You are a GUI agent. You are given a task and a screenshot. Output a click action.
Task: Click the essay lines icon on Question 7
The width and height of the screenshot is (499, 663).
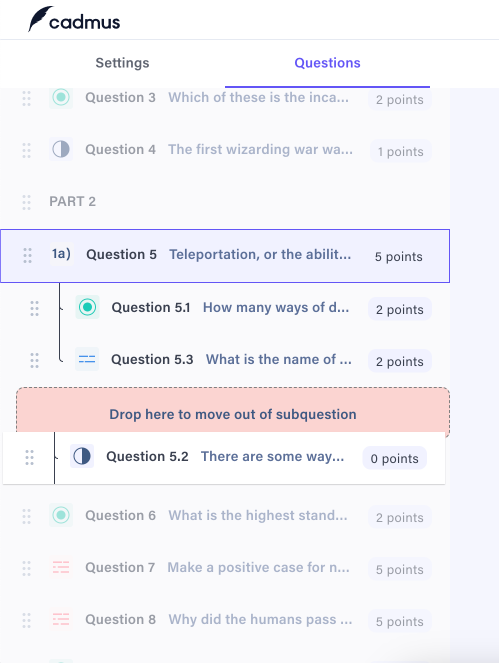pos(61,567)
